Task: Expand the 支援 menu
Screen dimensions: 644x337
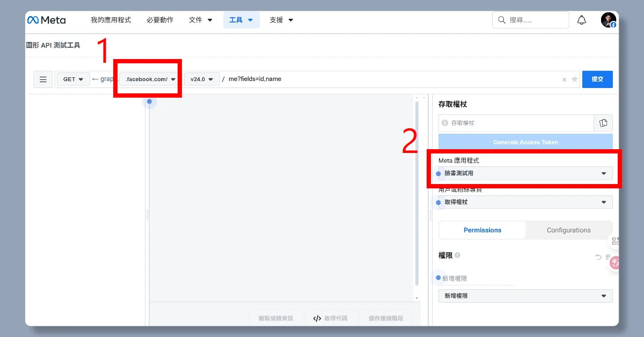Action: (282, 20)
